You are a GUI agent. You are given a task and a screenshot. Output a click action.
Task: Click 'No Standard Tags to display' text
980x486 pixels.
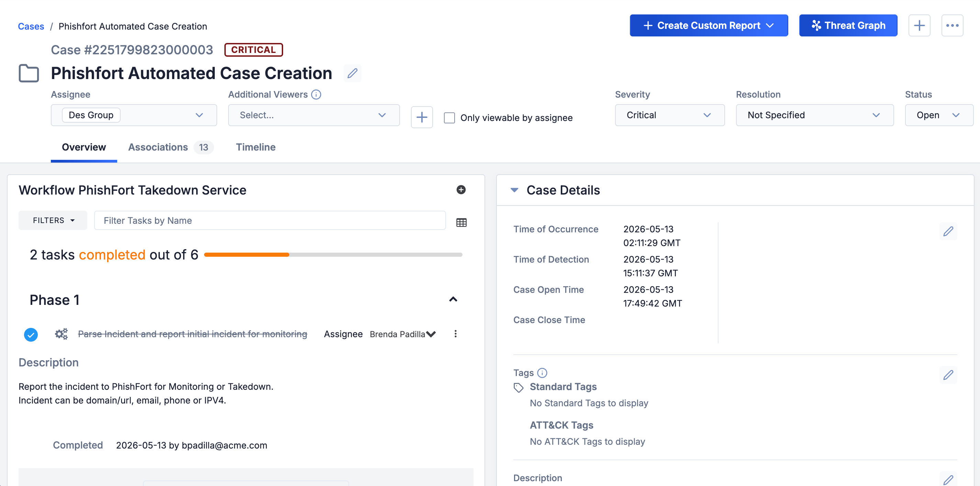click(589, 403)
